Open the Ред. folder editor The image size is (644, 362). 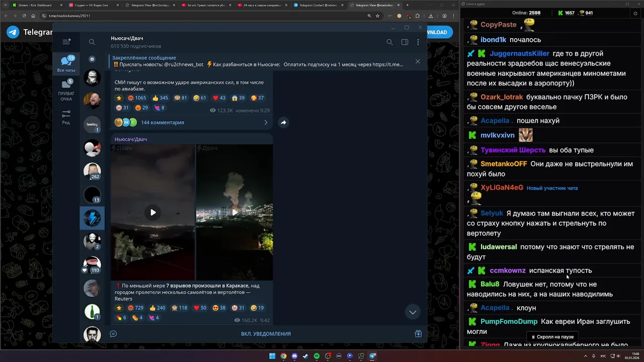(x=66, y=118)
